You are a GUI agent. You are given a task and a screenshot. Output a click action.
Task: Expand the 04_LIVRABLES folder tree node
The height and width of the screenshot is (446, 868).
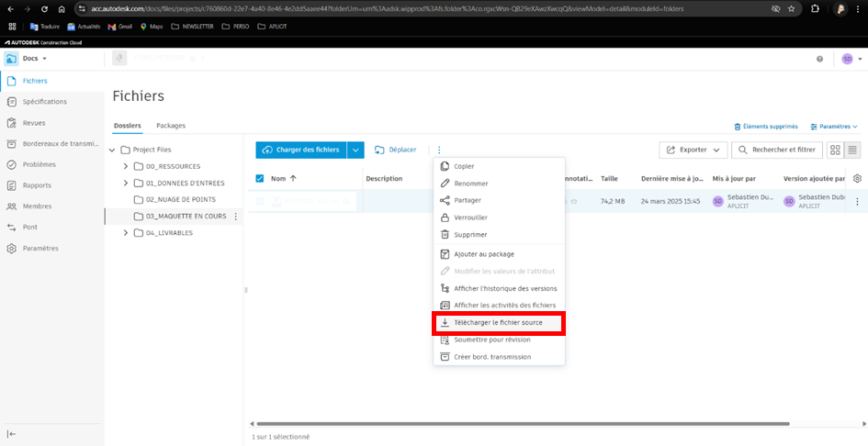(x=126, y=233)
